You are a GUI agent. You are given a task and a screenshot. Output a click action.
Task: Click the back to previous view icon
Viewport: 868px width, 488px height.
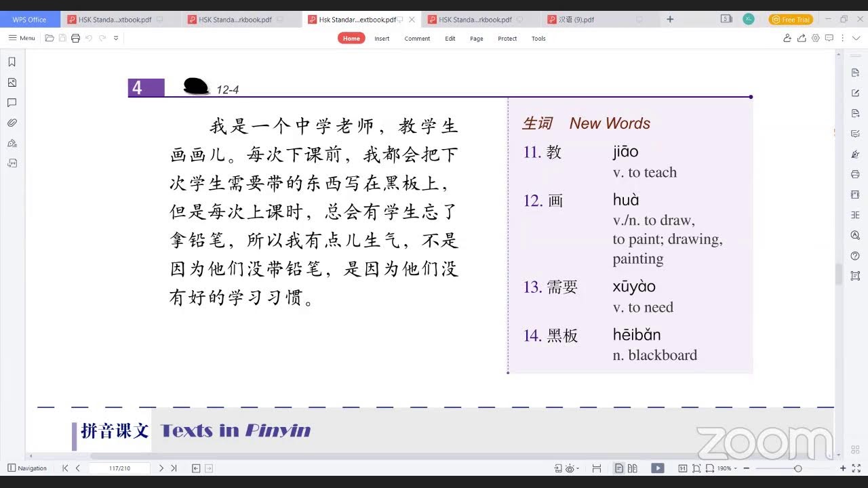point(196,468)
